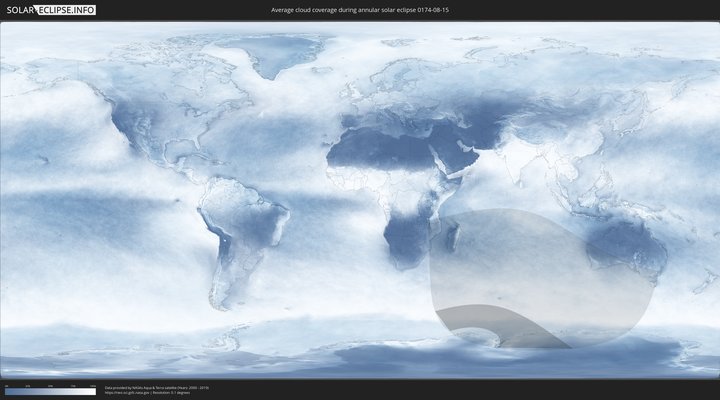Select the average cloud coverage title text
Image resolution: width=720 pixels, height=400 pixels.
pos(359,10)
